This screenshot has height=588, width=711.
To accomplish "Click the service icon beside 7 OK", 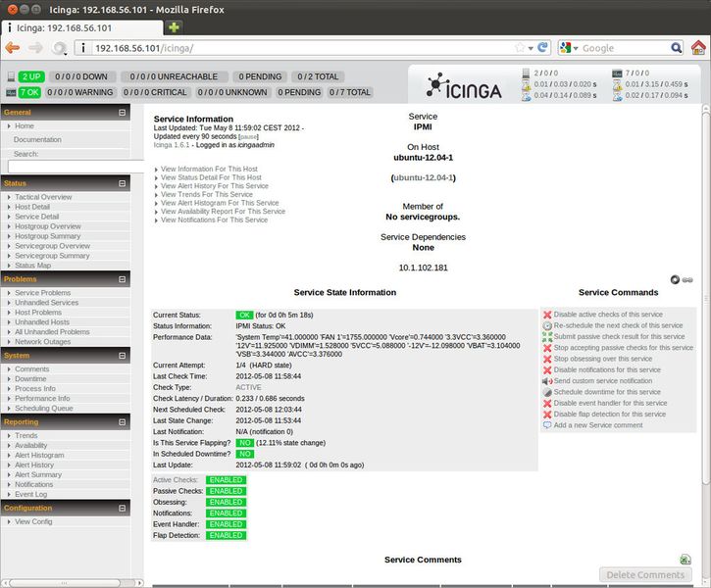I will pos(11,92).
